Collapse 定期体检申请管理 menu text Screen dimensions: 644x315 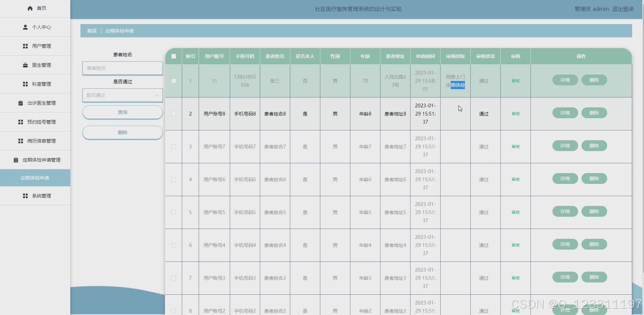(x=42, y=160)
